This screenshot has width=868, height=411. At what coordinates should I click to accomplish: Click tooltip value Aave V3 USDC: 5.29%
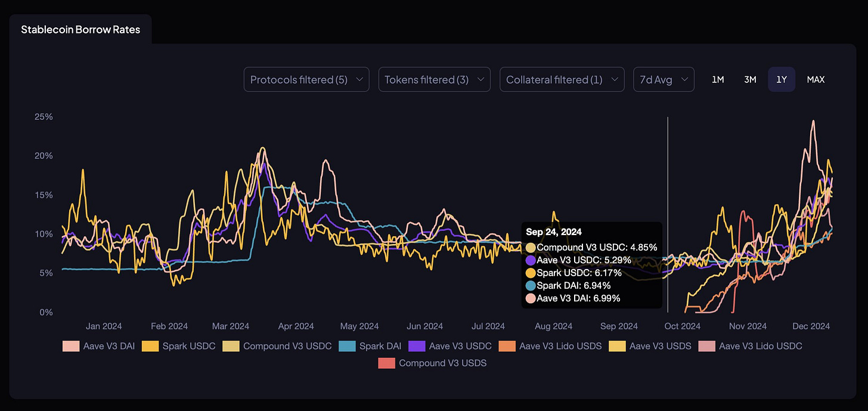click(x=584, y=260)
